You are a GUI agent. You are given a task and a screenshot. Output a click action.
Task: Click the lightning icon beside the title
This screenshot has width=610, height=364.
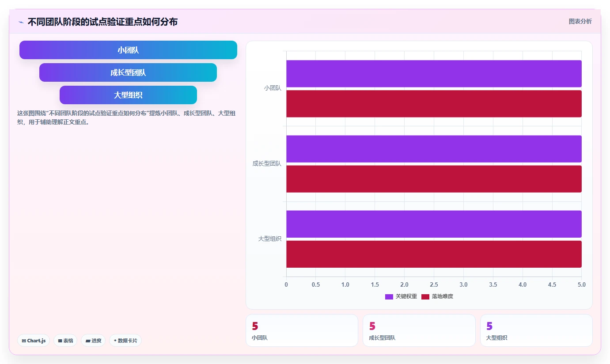point(21,22)
